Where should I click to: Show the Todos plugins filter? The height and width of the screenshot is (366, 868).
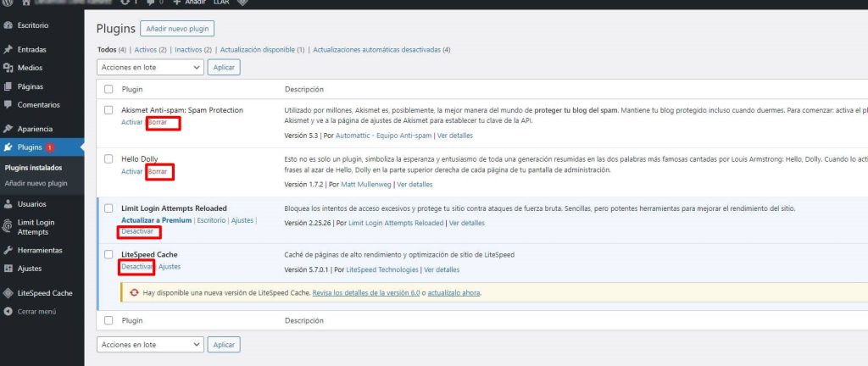pyautogui.click(x=107, y=50)
